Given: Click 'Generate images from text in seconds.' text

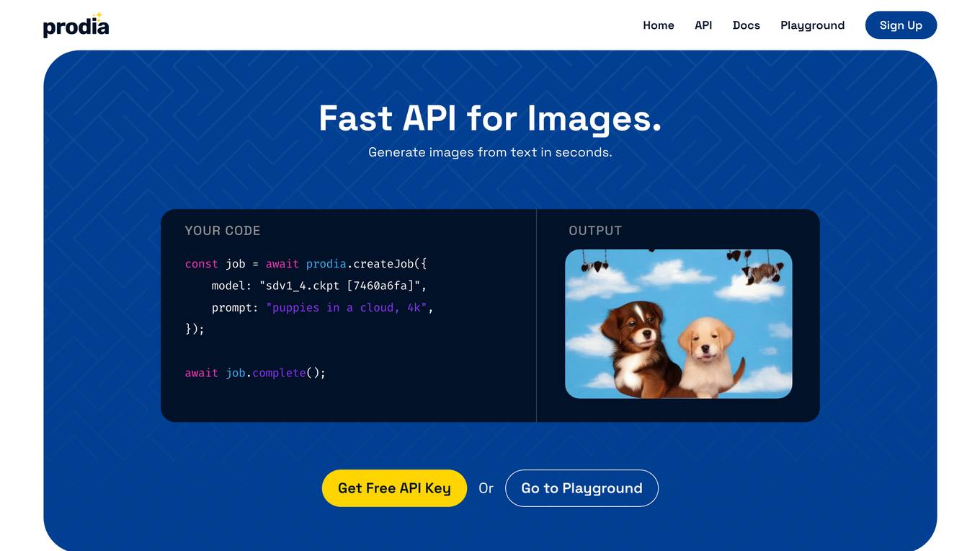Looking at the screenshot, I should click(490, 152).
